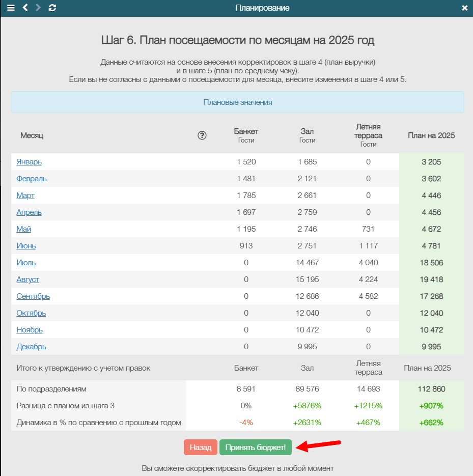Click the forward arrow icon

(x=39, y=8)
